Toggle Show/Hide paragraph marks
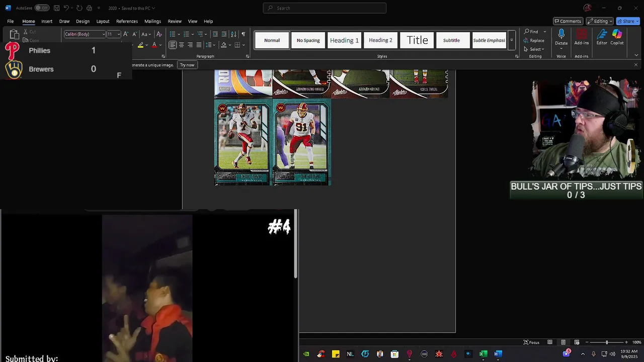Image resolution: width=644 pixels, height=362 pixels. [x=243, y=34]
